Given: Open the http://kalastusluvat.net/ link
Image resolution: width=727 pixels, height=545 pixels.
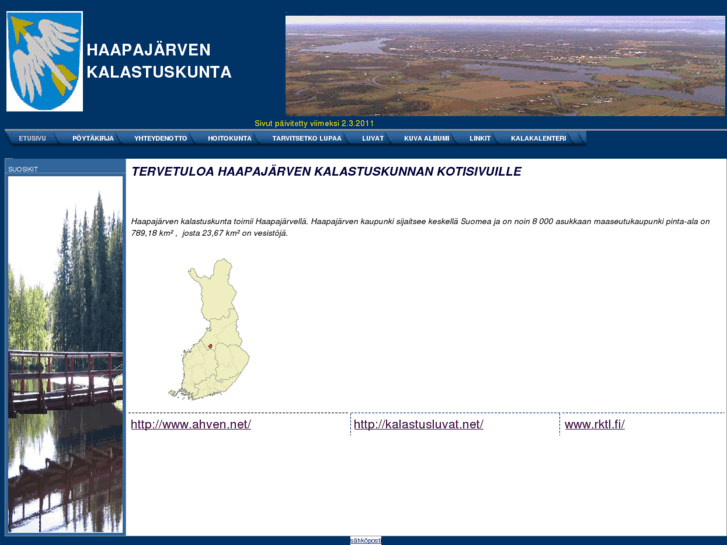Looking at the screenshot, I should [x=418, y=424].
